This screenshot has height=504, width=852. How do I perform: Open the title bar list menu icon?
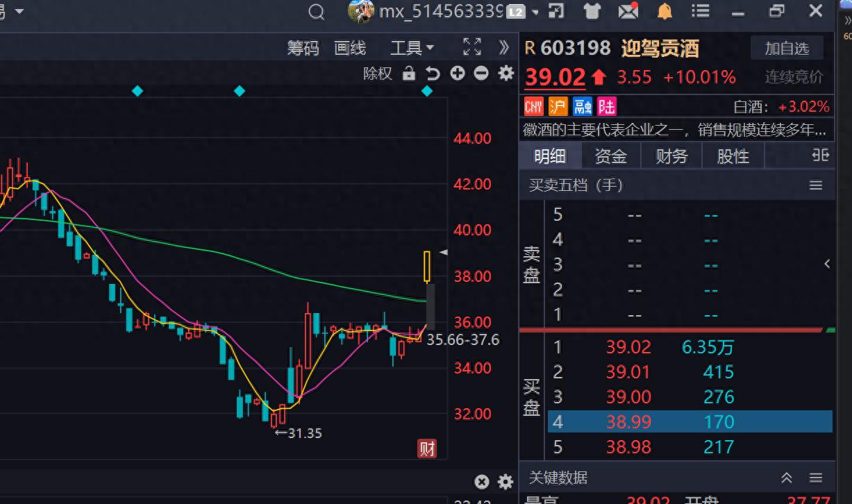(701, 11)
